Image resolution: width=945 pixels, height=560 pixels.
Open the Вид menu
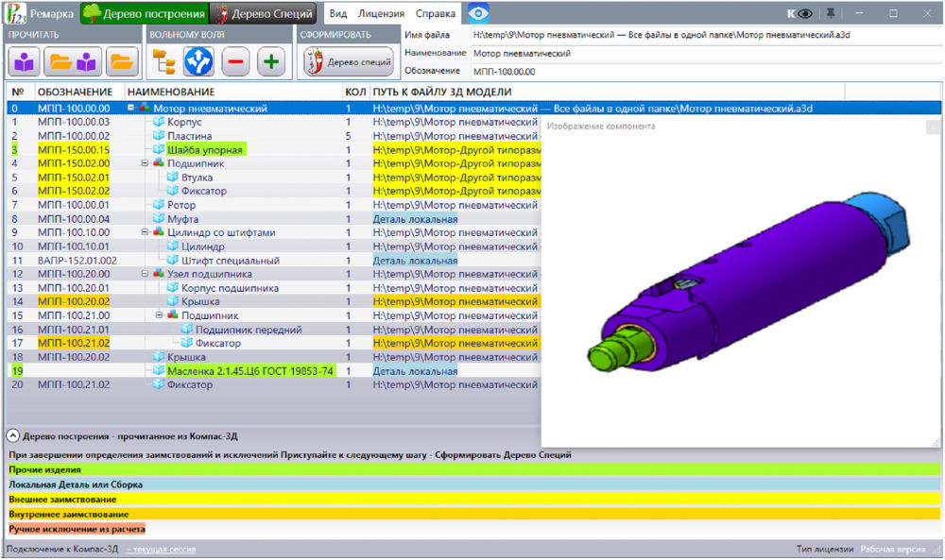tap(338, 13)
